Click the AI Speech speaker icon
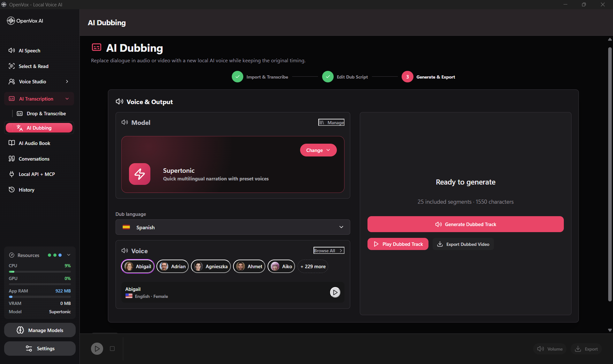The image size is (613, 364). 12,50
